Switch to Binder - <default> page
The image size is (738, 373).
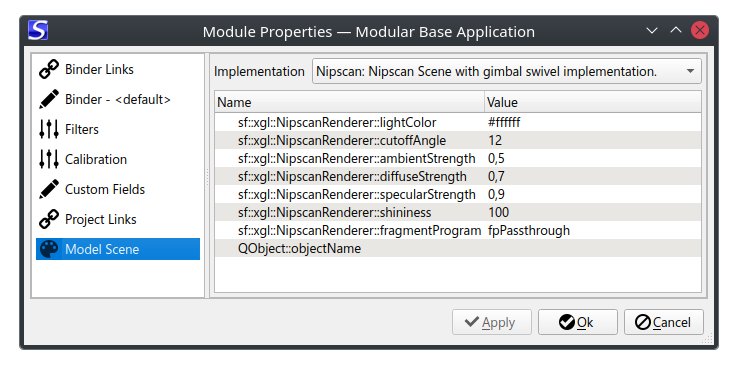[x=118, y=99]
